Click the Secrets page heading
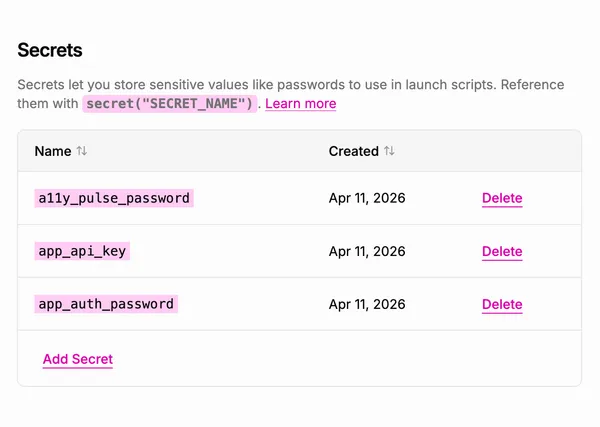 click(x=50, y=50)
